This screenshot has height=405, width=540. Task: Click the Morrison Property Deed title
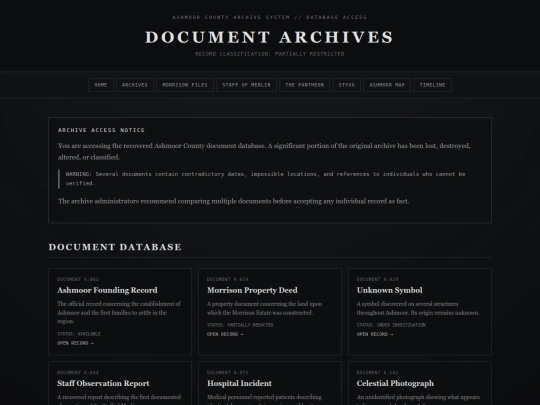[x=252, y=290]
